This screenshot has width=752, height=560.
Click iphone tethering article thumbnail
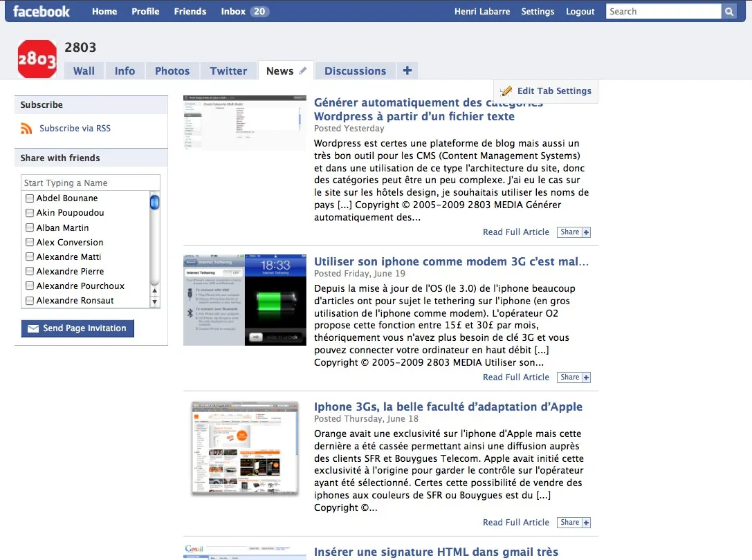(245, 299)
